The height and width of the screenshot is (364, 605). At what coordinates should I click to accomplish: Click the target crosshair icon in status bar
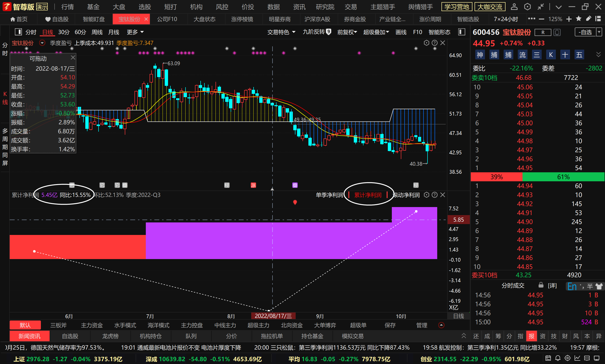[x=567, y=358]
